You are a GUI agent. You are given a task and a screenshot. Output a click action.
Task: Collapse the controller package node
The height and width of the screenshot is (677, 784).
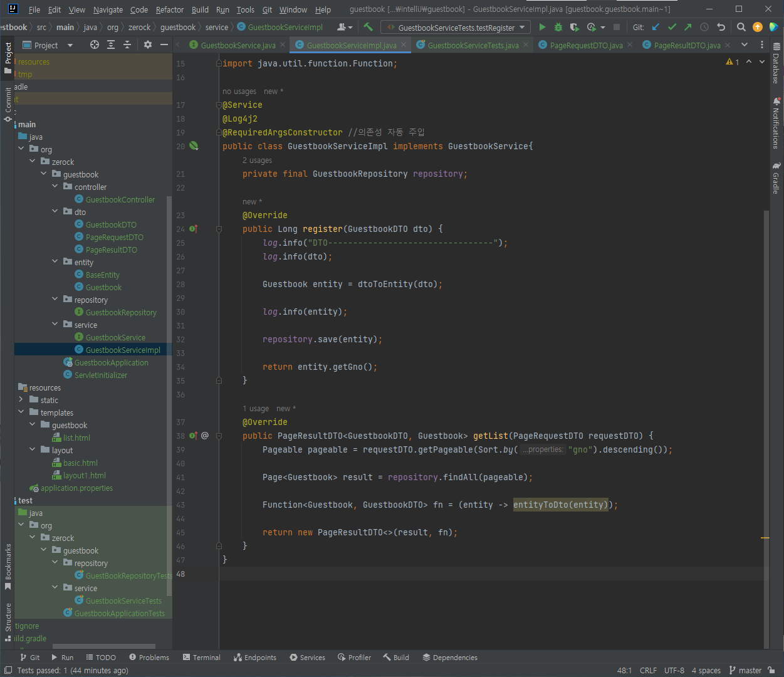55,186
